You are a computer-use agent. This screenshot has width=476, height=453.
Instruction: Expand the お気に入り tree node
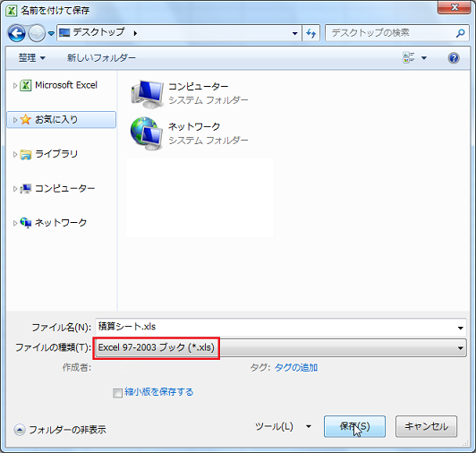click(15, 120)
